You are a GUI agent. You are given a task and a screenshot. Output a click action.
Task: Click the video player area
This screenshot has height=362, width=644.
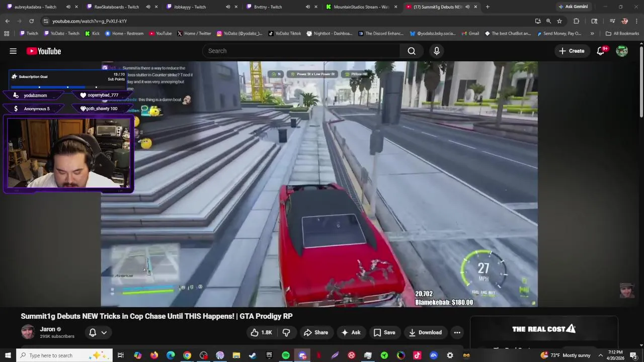(319, 184)
